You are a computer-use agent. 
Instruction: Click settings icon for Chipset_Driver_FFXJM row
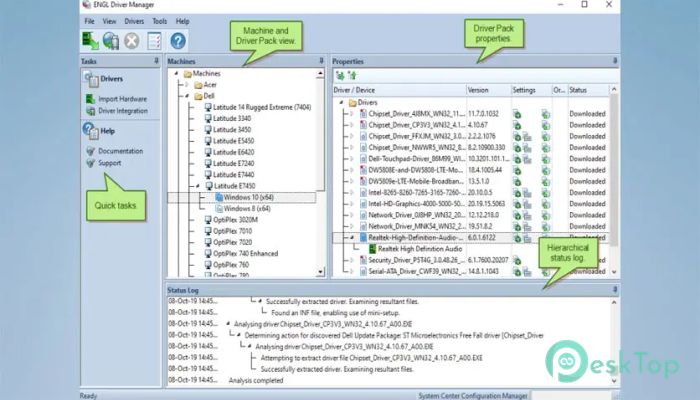pyautogui.click(x=517, y=136)
